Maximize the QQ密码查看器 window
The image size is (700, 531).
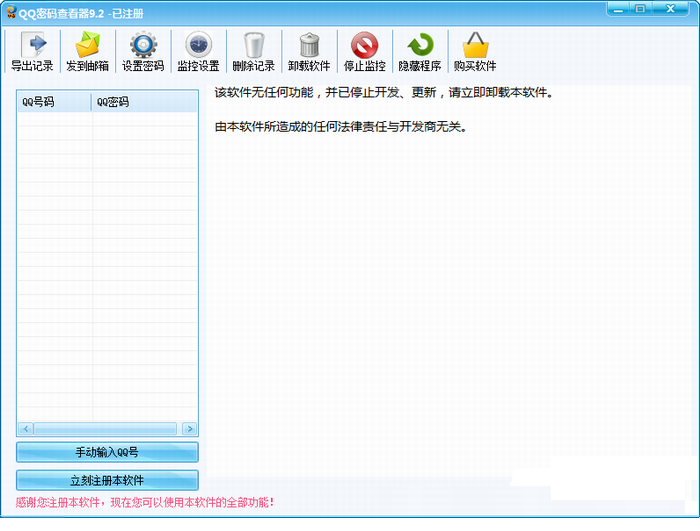tap(641, 9)
